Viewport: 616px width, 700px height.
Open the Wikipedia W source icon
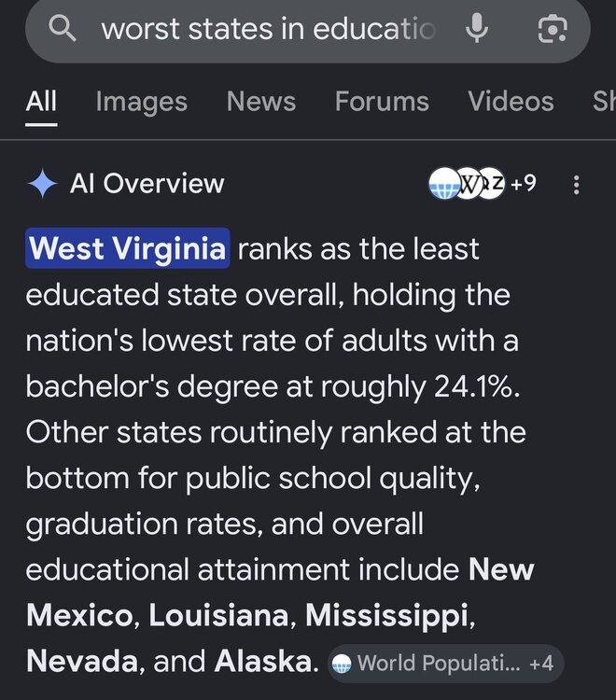point(468,183)
